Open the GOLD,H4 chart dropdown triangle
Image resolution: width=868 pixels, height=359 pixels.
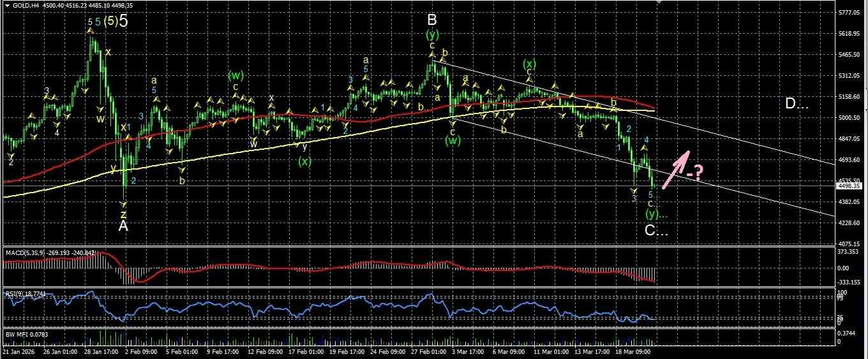point(7,6)
